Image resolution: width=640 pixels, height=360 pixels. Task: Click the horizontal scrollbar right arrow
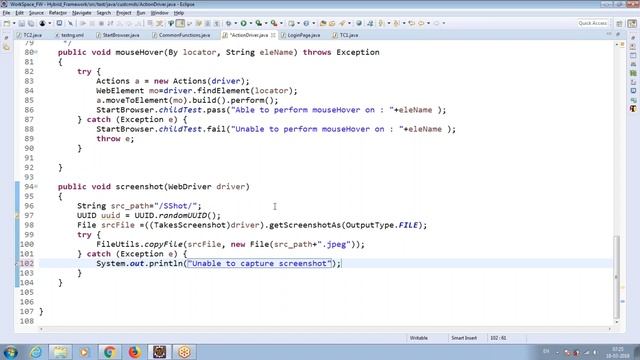[610, 329]
